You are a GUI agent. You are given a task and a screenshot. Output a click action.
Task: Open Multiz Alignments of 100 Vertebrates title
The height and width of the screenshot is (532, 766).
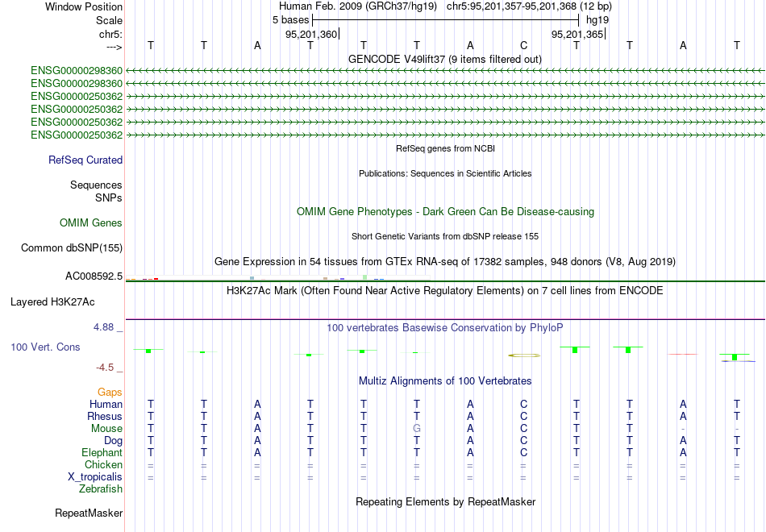[x=445, y=381]
